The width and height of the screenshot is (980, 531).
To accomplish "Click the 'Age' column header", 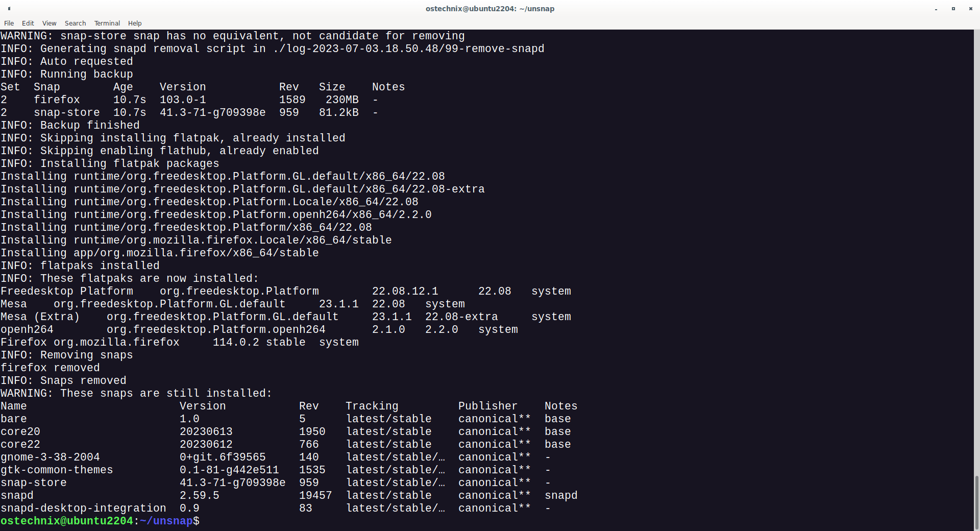I will point(123,87).
